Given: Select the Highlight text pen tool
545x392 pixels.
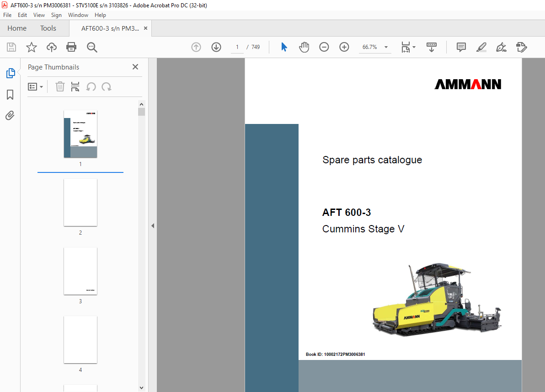Looking at the screenshot, I should coord(481,47).
